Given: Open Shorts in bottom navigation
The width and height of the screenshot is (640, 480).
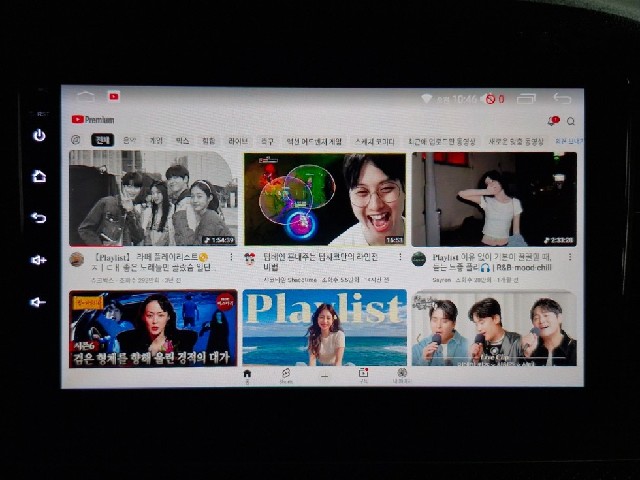Looking at the screenshot, I should click(x=286, y=376).
